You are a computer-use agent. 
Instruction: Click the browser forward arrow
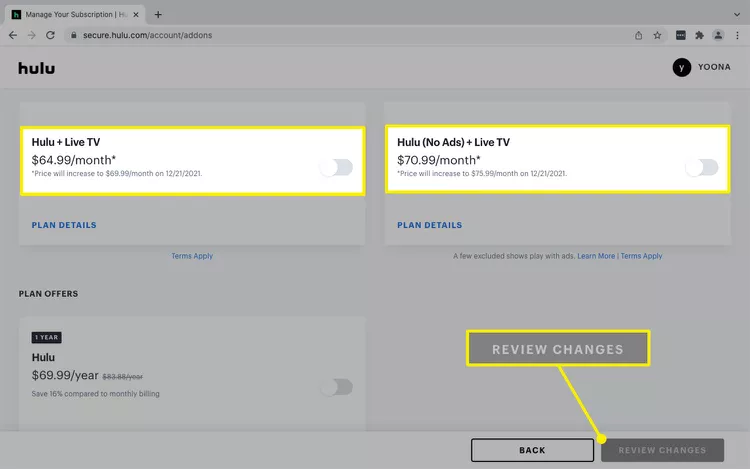point(32,35)
